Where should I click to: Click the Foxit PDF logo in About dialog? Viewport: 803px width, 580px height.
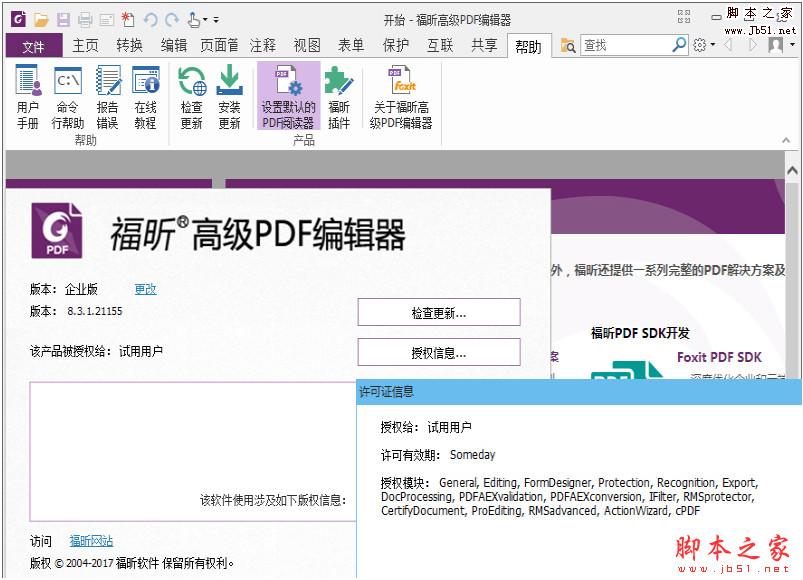point(57,231)
